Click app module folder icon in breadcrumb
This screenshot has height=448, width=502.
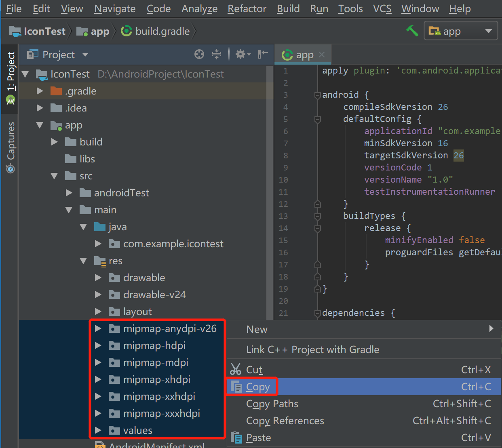[82, 31]
